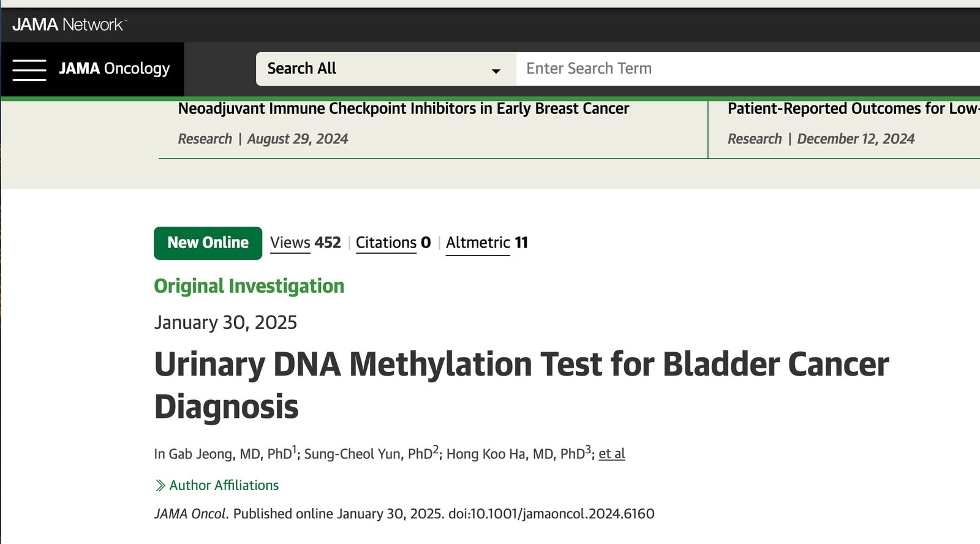
Task: Open the Citations count link
Action: (x=393, y=243)
